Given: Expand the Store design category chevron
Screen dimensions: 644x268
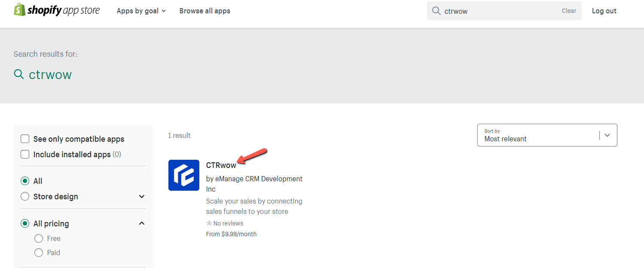Looking at the screenshot, I should tap(142, 197).
